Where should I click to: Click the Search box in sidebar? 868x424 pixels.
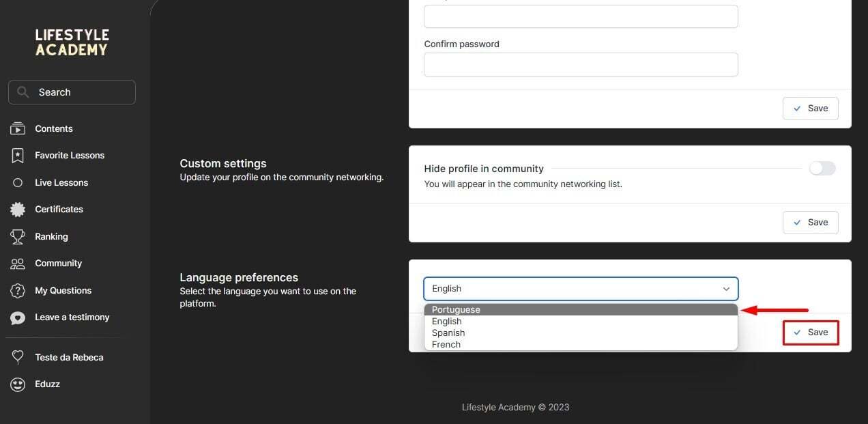click(x=72, y=92)
